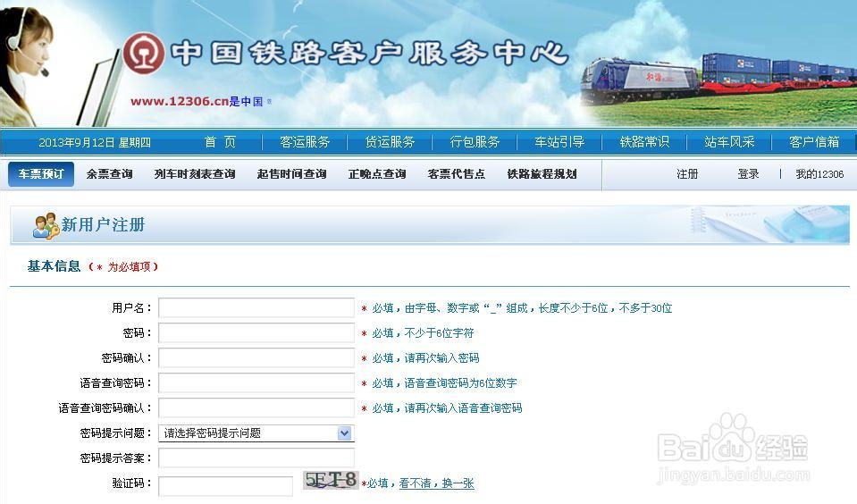Viewport: 857px width, 504px height.
Task: Click the new user registration people icon
Action: pos(46,225)
